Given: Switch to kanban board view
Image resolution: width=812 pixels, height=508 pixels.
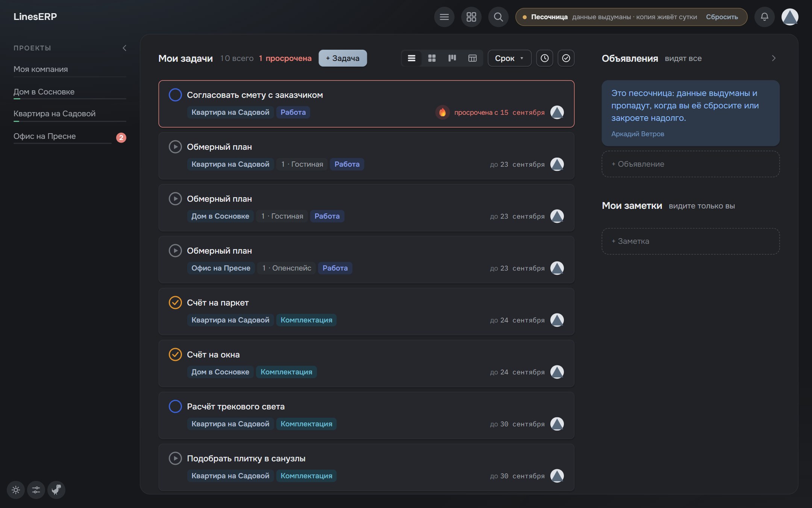Looking at the screenshot, I should [x=452, y=58].
